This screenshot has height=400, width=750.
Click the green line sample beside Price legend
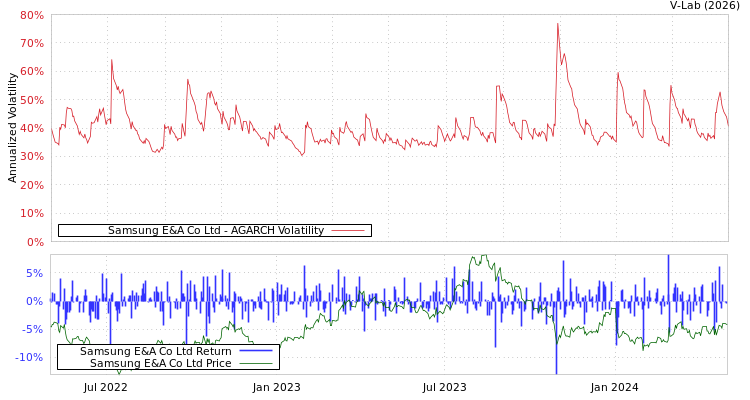click(256, 363)
